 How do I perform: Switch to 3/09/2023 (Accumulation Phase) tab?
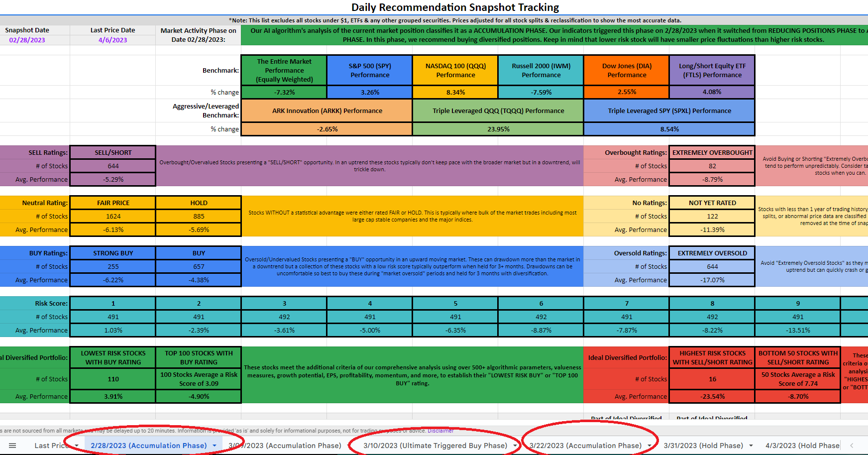(x=285, y=446)
